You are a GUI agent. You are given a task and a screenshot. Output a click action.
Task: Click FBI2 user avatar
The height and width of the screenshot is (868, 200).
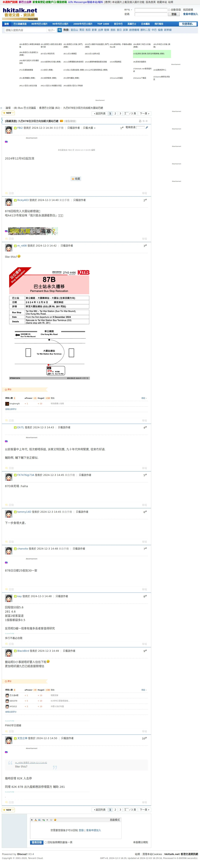click(x=9, y=130)
